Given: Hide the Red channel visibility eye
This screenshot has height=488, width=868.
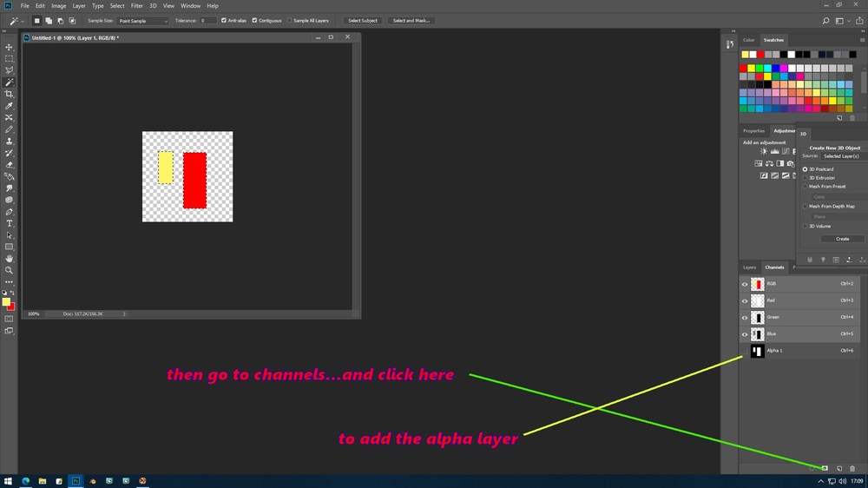Looking at the screenshot, I should click(x=745, y=300).
